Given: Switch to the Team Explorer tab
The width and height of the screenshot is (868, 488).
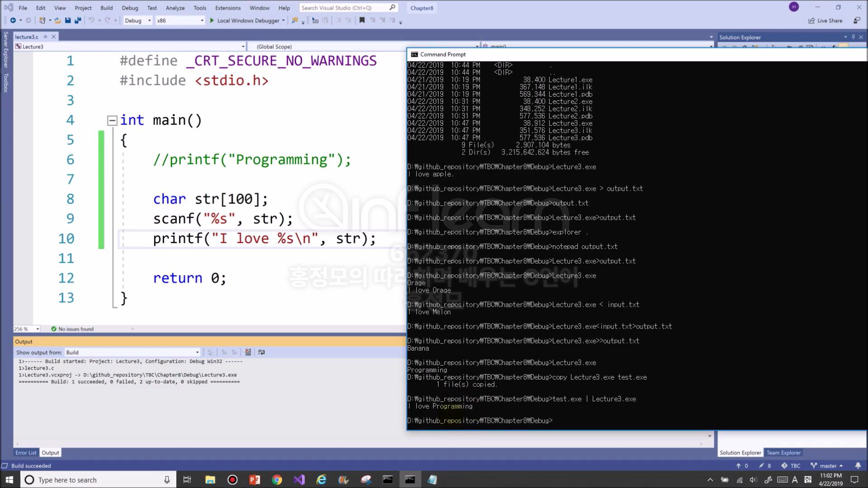Looking at the screenshot, I should tap(783, 453).
